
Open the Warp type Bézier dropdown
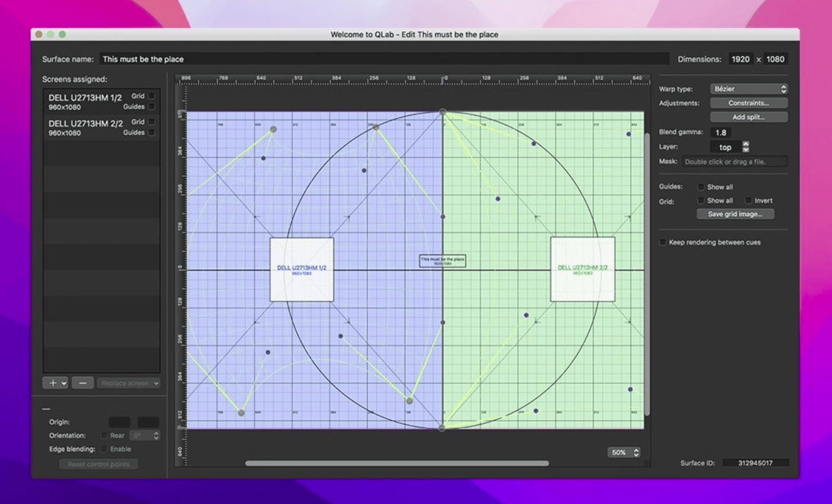point(749,89)
